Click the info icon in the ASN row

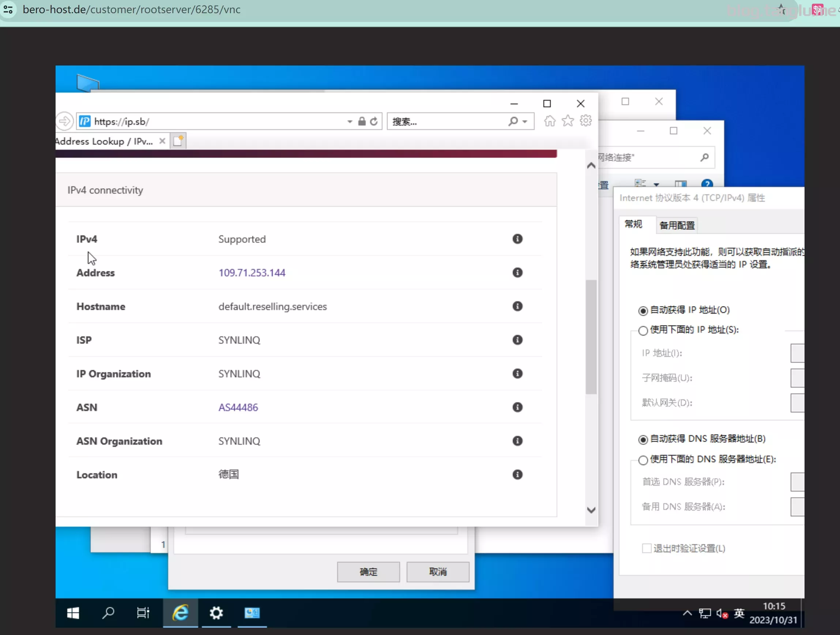coord(517,407)
